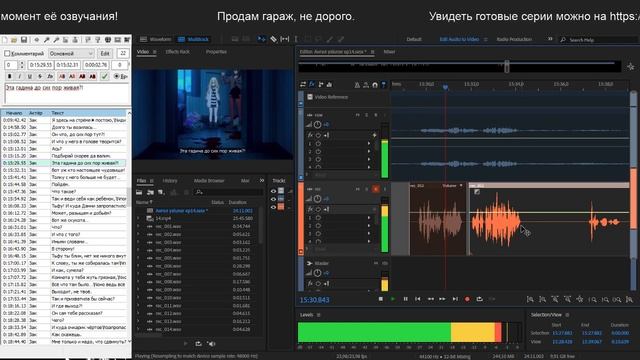The height and width of the screenshot is (360, 640).
Task: Select the Default workspace
Action: coord(413,40)
